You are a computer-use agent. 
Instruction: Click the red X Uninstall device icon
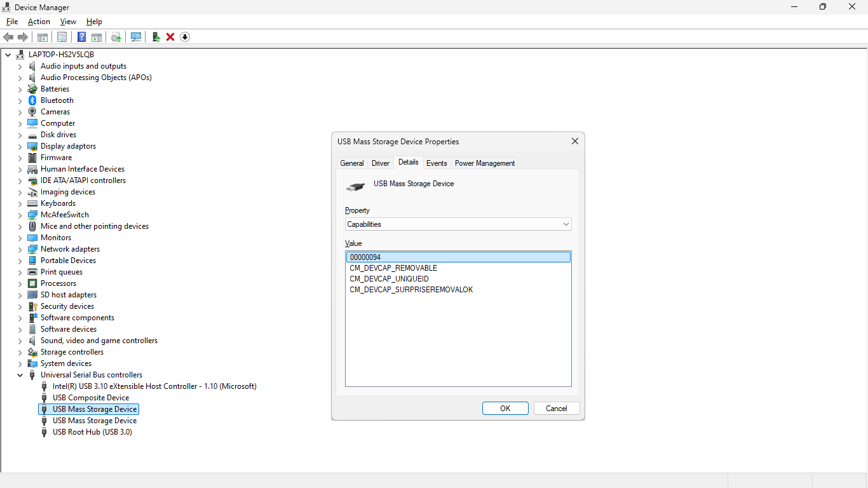click(170, 37)
